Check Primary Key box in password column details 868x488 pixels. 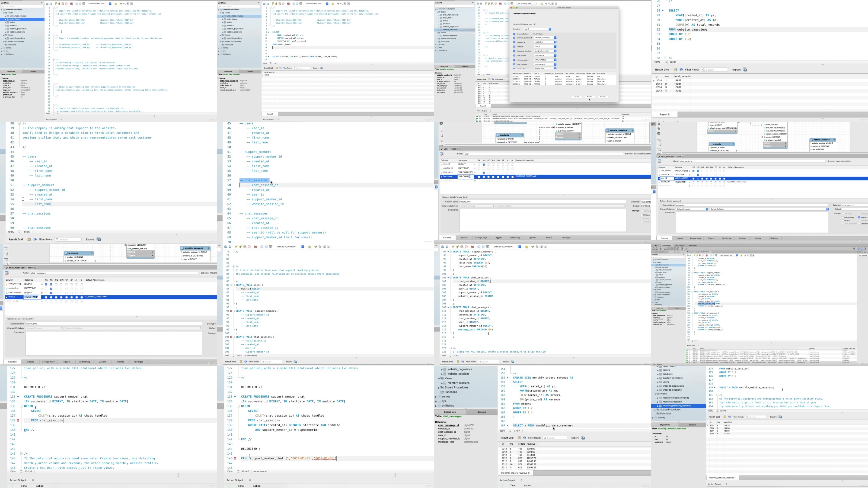843,217
